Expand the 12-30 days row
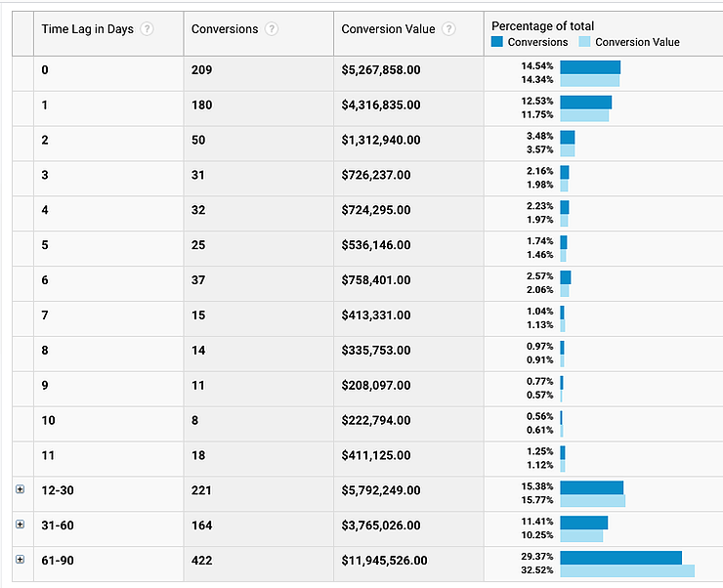This screenshot has width=723, height=588. (21, 489)
